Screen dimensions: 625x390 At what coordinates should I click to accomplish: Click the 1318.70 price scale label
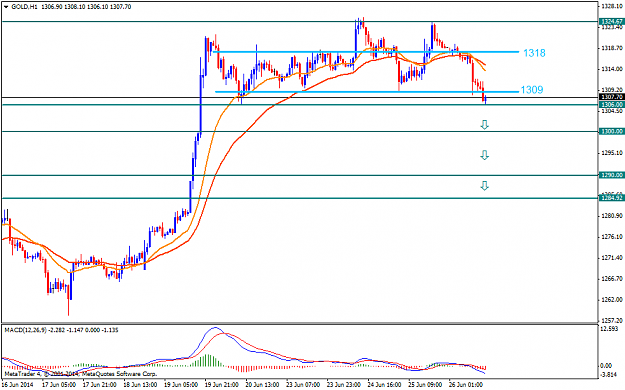tap(612, 48)
